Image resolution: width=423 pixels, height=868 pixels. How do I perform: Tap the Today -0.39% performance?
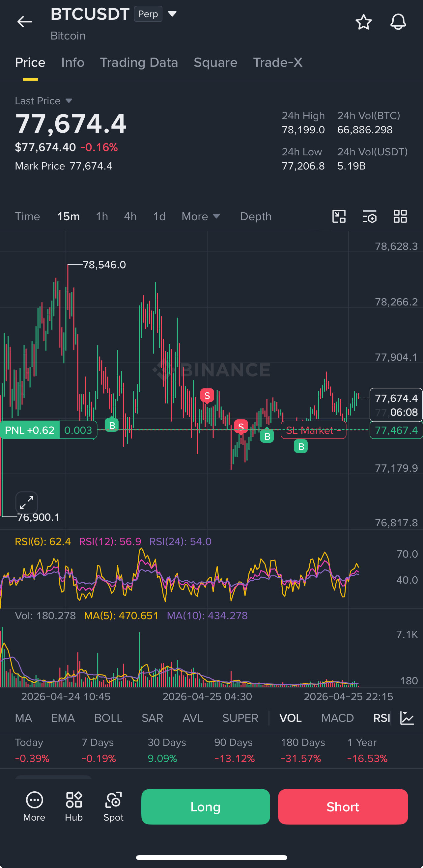pyautogui.click(x=32, y=750)
